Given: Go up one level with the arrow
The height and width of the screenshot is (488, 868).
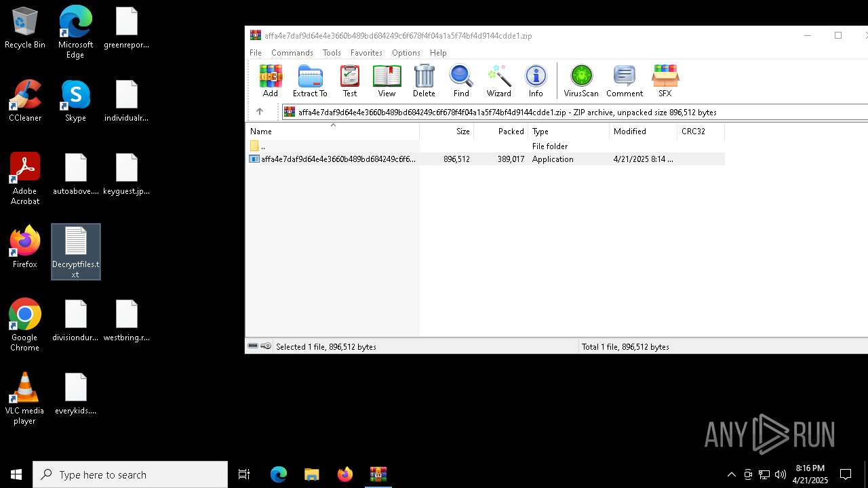Looking at the screenshot, I should click(x=260, y=112).
